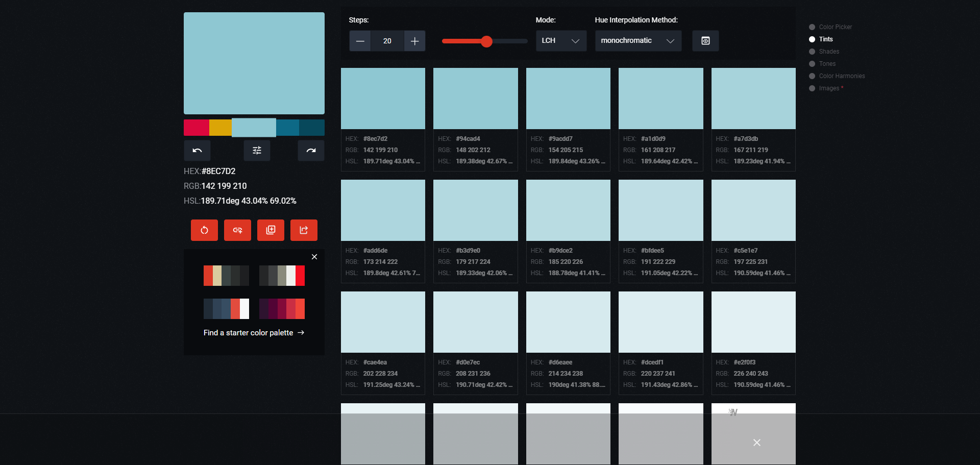Click the large main color preview
This screenshot has width=980, height=465.
pyautogui.click(x=254, y=63)
